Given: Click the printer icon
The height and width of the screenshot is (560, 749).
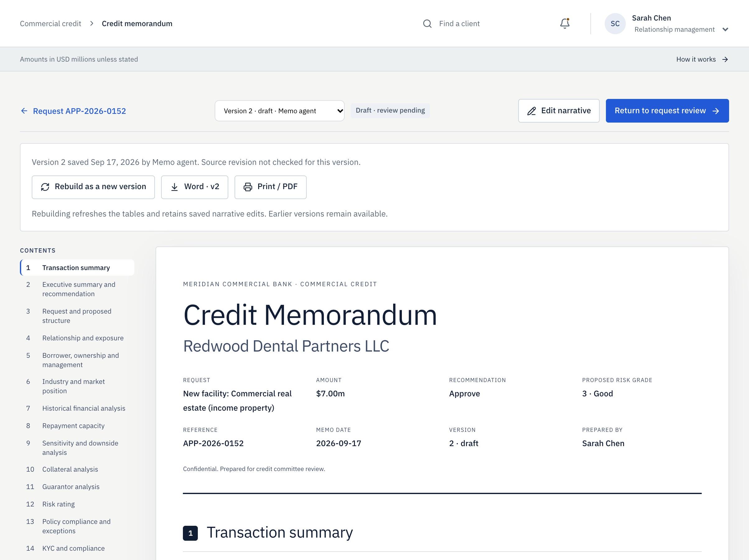Looking at the screenshot, I should click(x=248, y=187).
